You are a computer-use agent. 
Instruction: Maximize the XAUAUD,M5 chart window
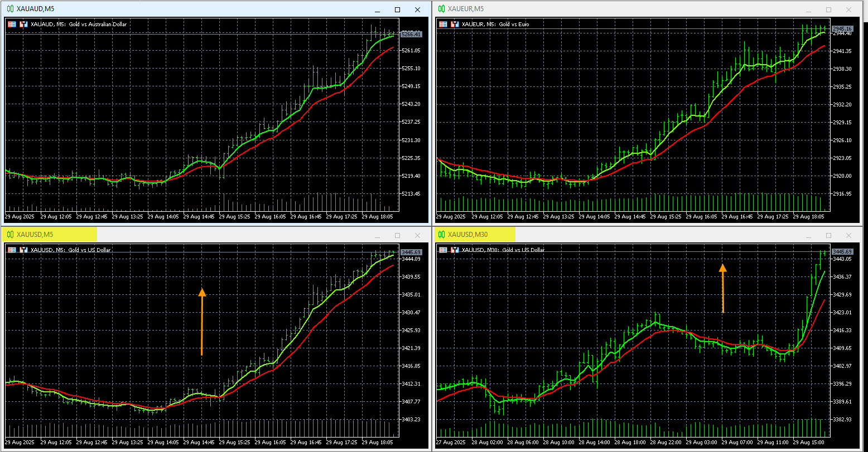tap(397, 9)
